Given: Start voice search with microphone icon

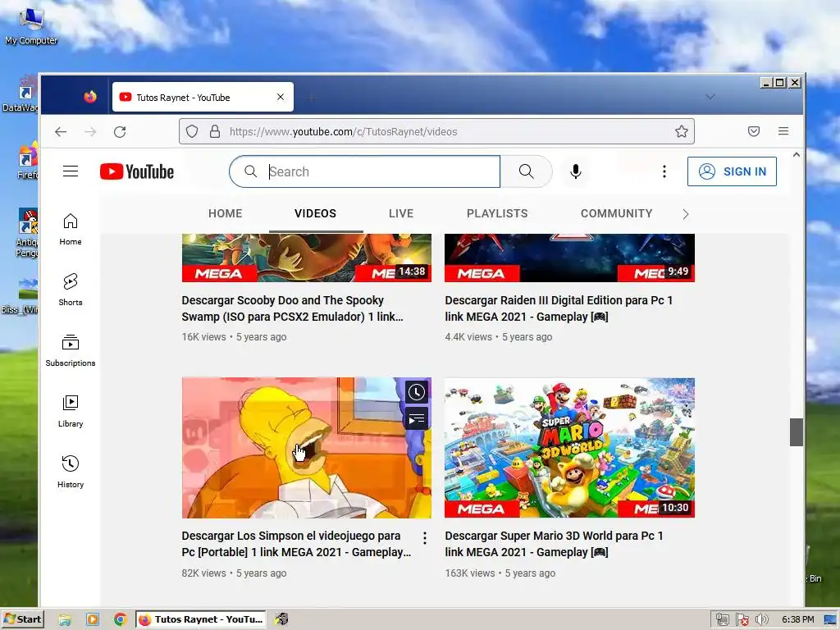Looking at the screenshot, I should (575, 171).
